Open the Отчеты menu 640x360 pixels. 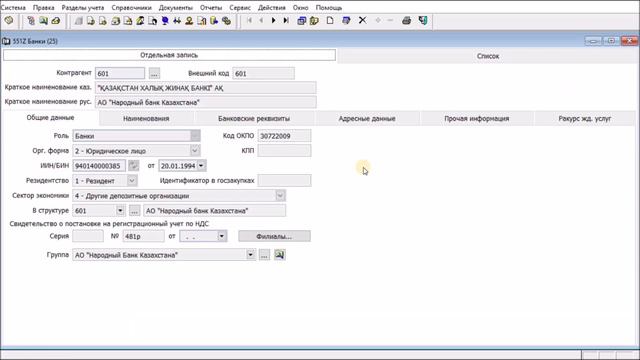tap(211, 8)
